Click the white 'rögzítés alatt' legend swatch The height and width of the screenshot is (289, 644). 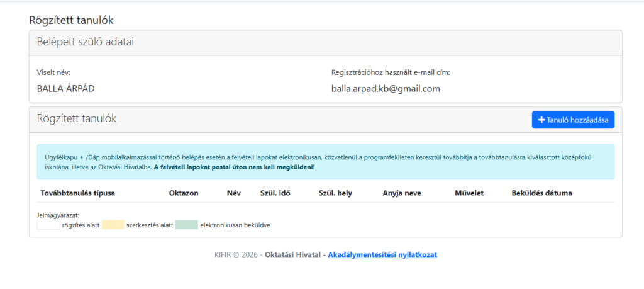(48, 225)
